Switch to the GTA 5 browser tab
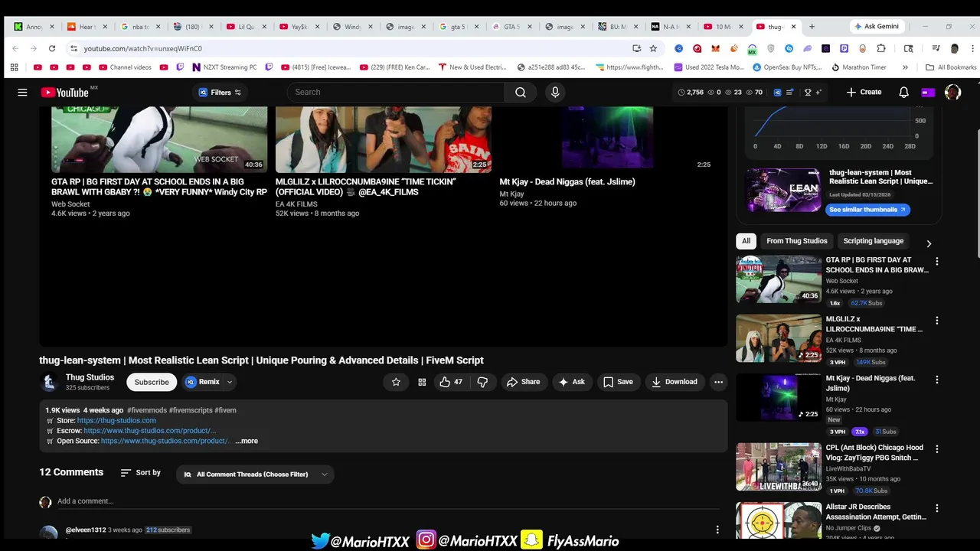The width and height of the screenshot is (980, 551). click(511, 27)
